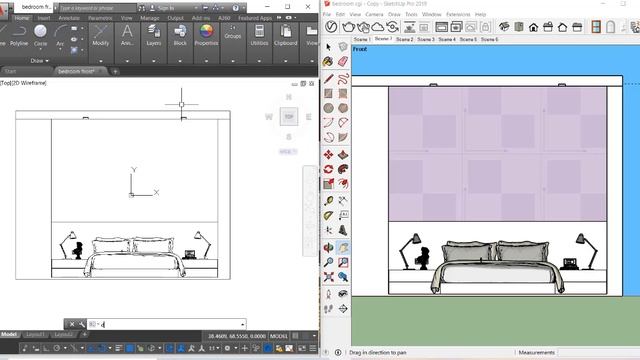Open the Properties color wheel panel

click(206, 36)
